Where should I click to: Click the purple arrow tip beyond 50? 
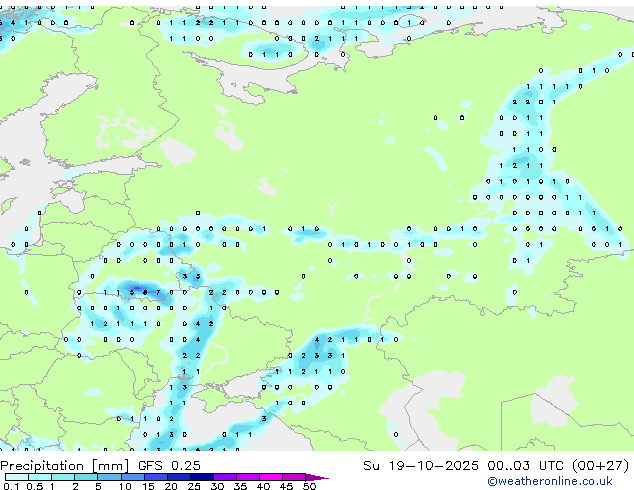(317, 477)
